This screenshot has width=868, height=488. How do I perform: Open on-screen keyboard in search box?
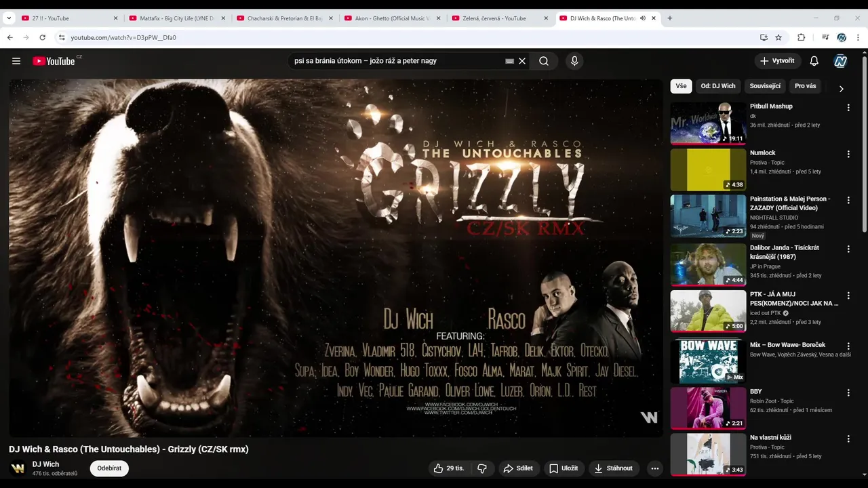click(x=510, y=61)
